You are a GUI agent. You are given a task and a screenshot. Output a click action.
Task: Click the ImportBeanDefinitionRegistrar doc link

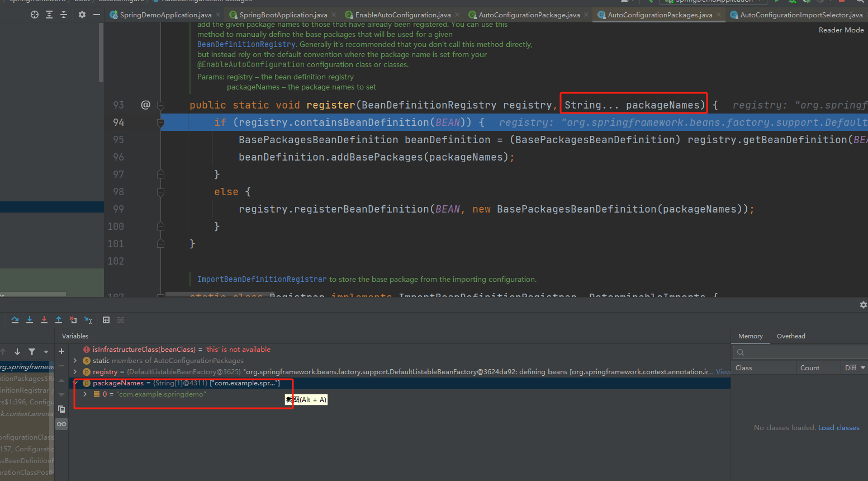(x=262, y=279)
